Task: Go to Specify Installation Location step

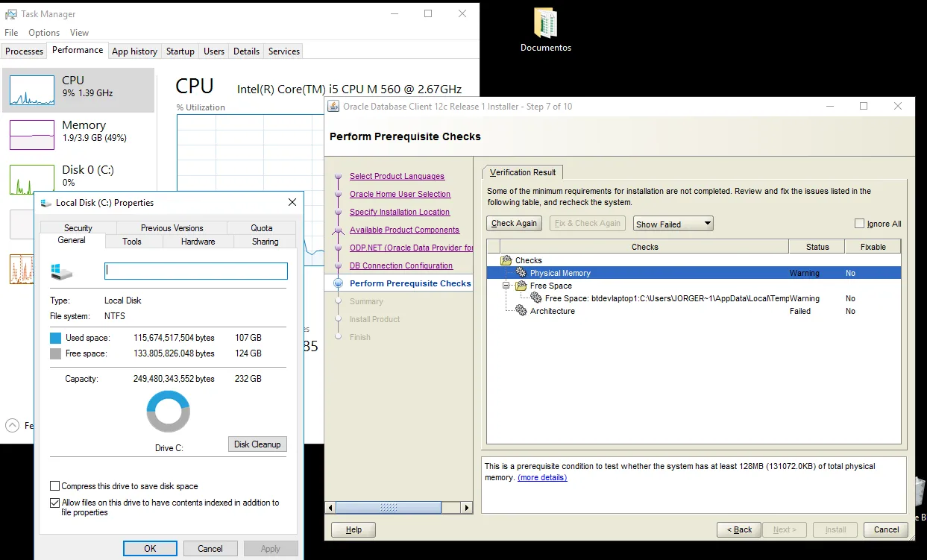Action: 400,212
